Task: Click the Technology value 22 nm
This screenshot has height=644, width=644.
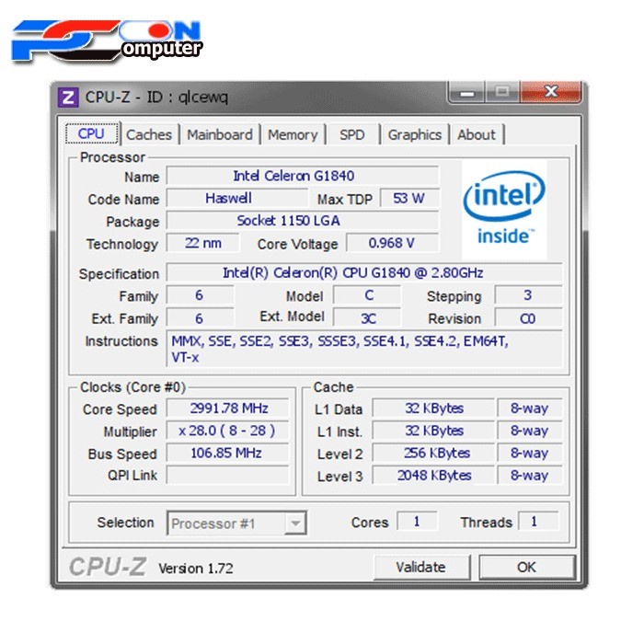Action: (x=203, y=243)
